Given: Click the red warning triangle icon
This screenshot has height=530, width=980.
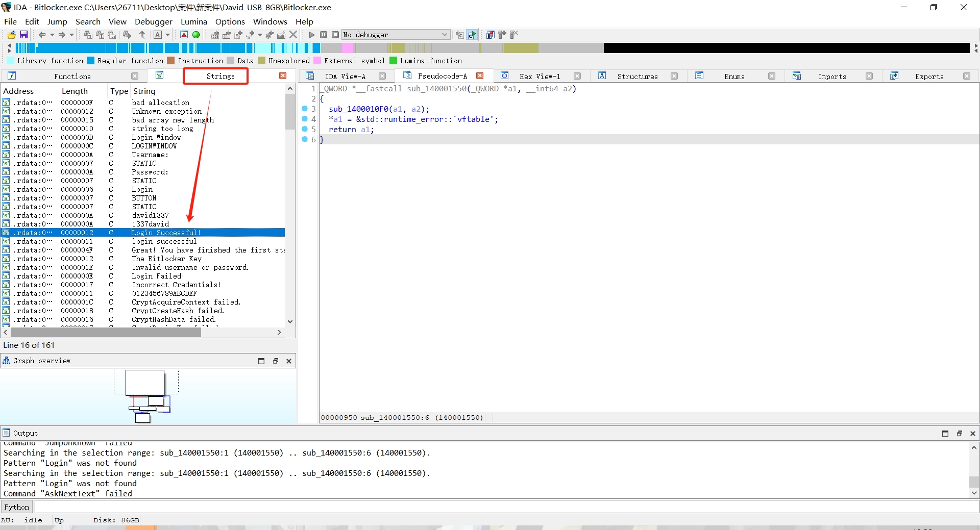Looking at the screenshot, I should (x=184, y=35).
